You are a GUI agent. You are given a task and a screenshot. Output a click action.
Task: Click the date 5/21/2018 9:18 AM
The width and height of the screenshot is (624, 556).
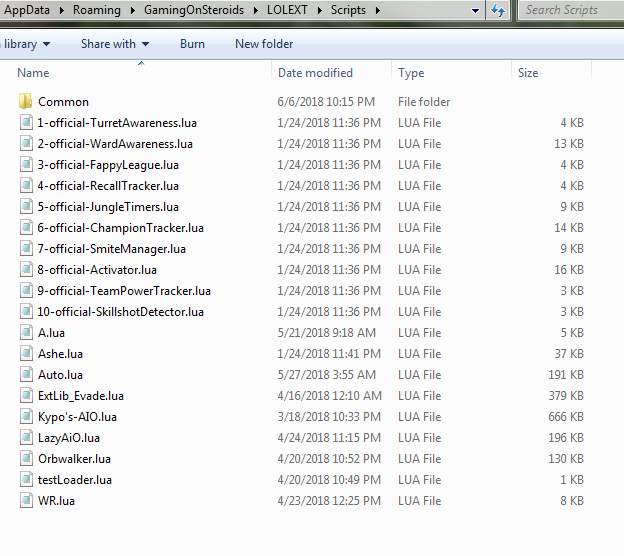coord(326,333)
